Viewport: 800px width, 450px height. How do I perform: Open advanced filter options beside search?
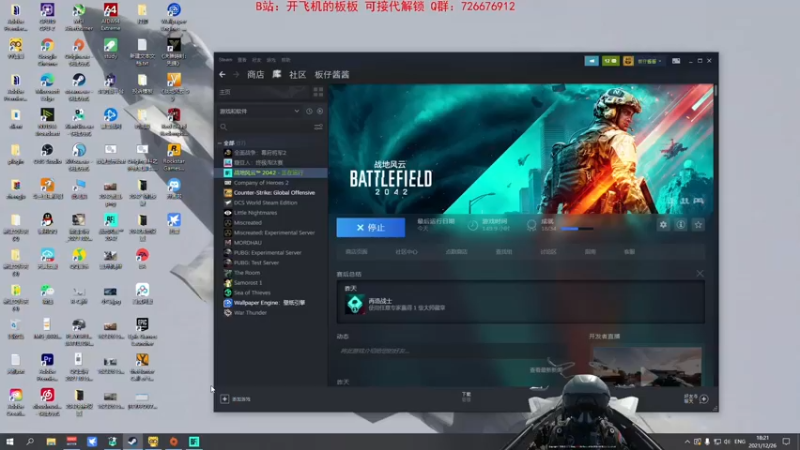(318, 127)
